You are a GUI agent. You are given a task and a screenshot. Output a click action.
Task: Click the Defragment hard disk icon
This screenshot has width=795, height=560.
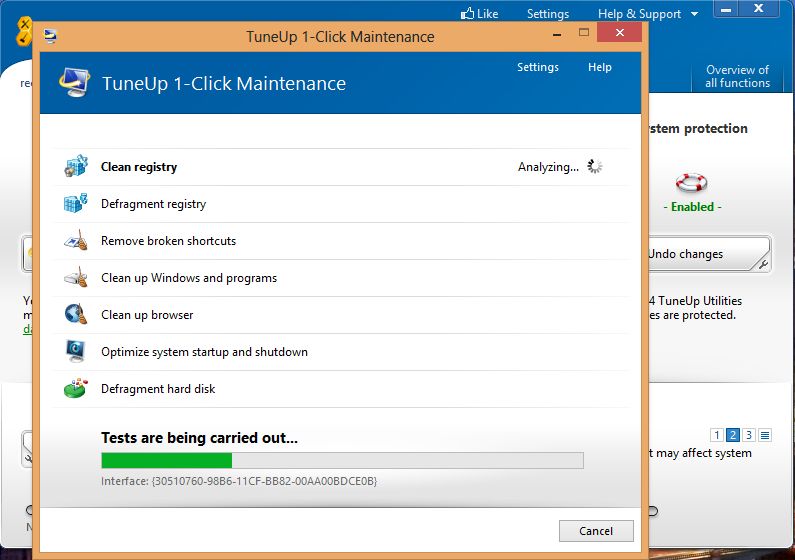point(76,388)
